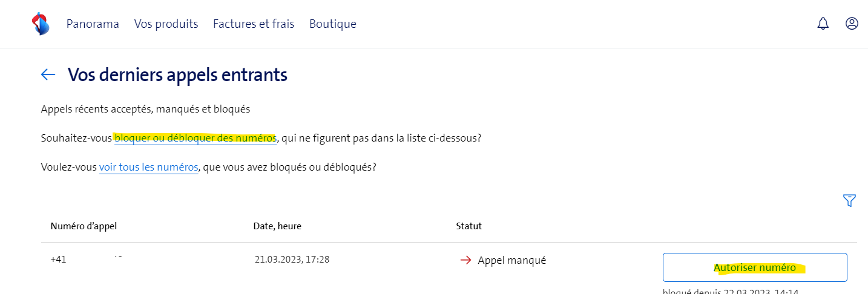Viewport: 868px width, 294px height.
Task: Click the Appel manqué status text
Action: (x=511, y=260)
